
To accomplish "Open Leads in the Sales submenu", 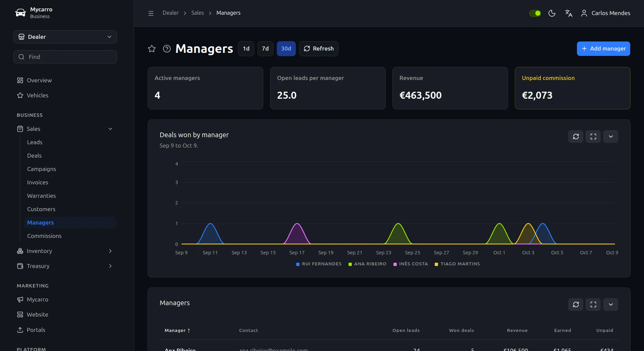I will tap(70, 142).
